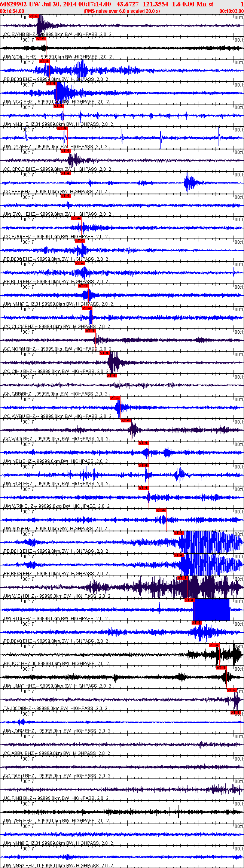Select the UW.WOLL.HHZ station label

(x=19, y=57)
